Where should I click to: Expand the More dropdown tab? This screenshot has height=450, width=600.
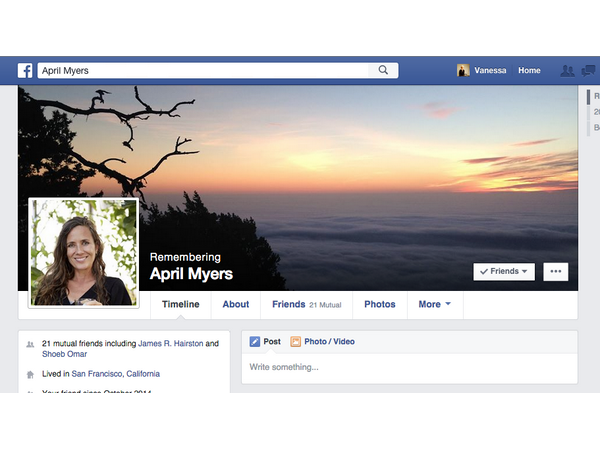coord(435,305)
